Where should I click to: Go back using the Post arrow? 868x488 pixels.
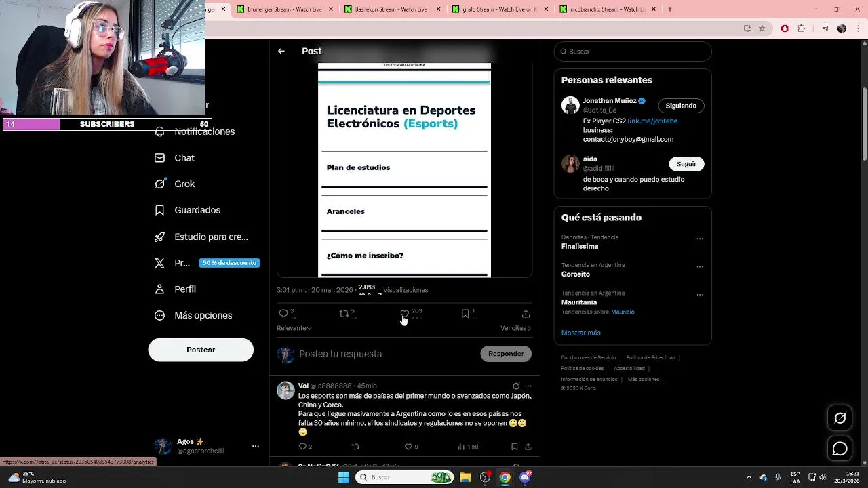[281, 51]
